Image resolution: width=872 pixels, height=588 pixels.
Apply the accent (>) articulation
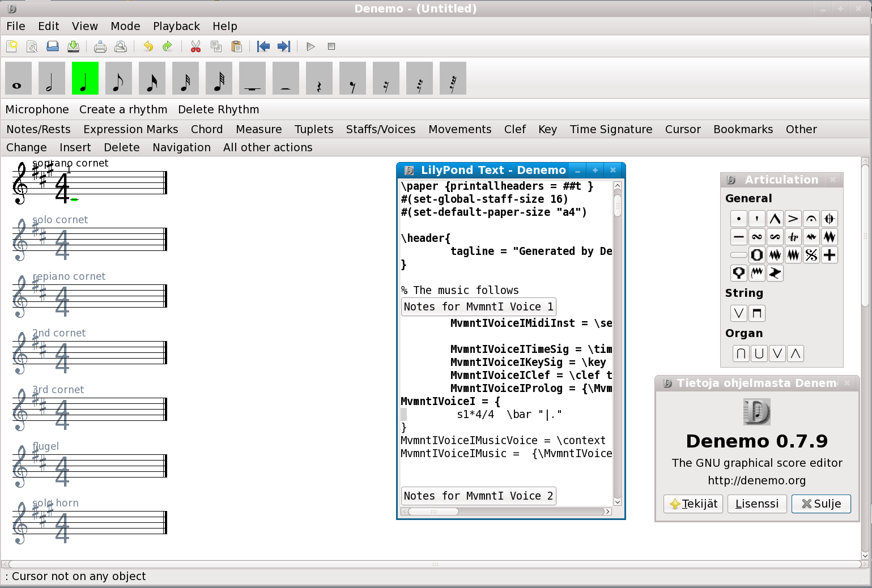(793, 219)
